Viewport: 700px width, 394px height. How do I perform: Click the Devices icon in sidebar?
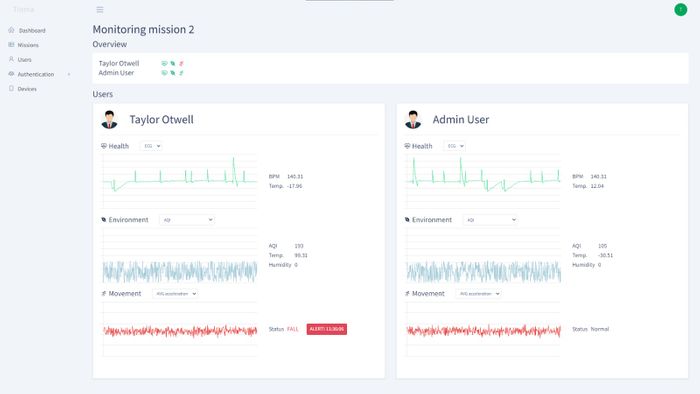(12, 88)
